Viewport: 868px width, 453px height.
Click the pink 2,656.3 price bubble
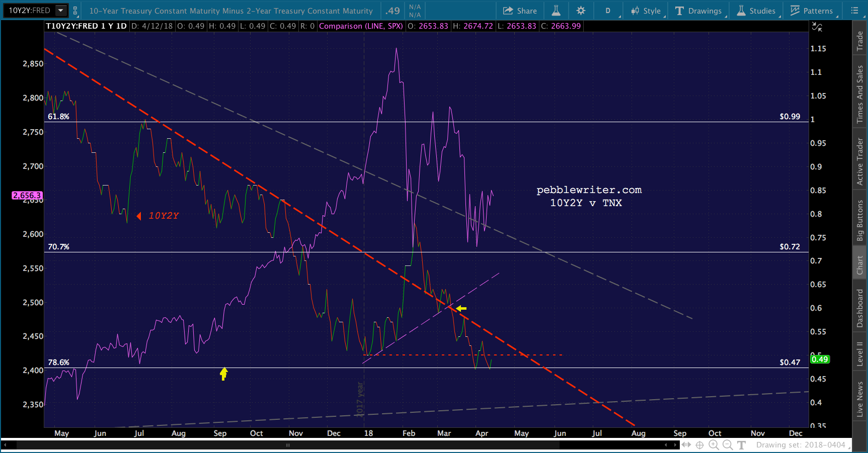tap(27, 195)
